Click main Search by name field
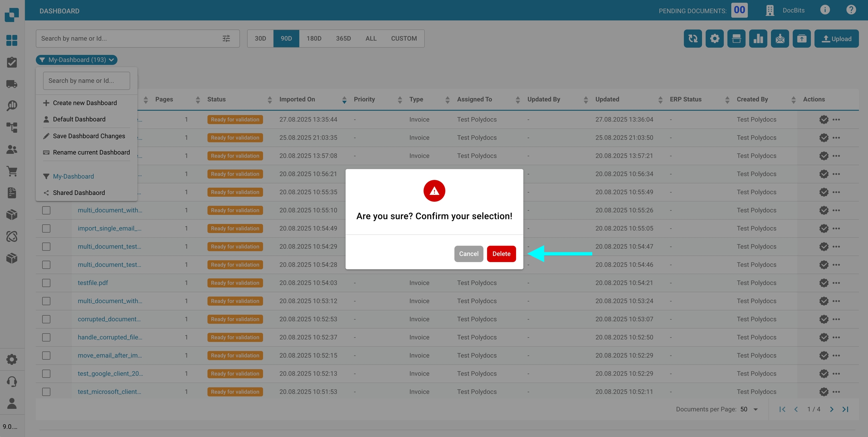868x437 pixels. coord(128,38)
